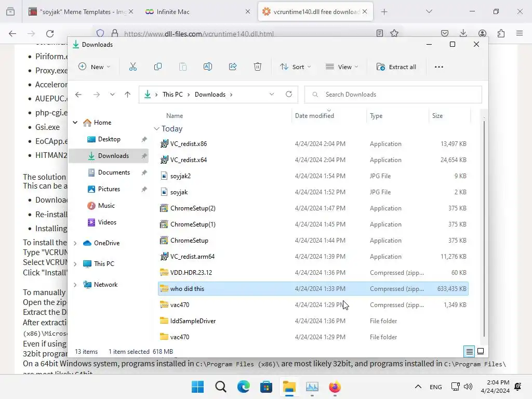Viewport: 532px width, 399px height.
Task: Open Firefox hamburger application menu
Action: coord(520,33)
